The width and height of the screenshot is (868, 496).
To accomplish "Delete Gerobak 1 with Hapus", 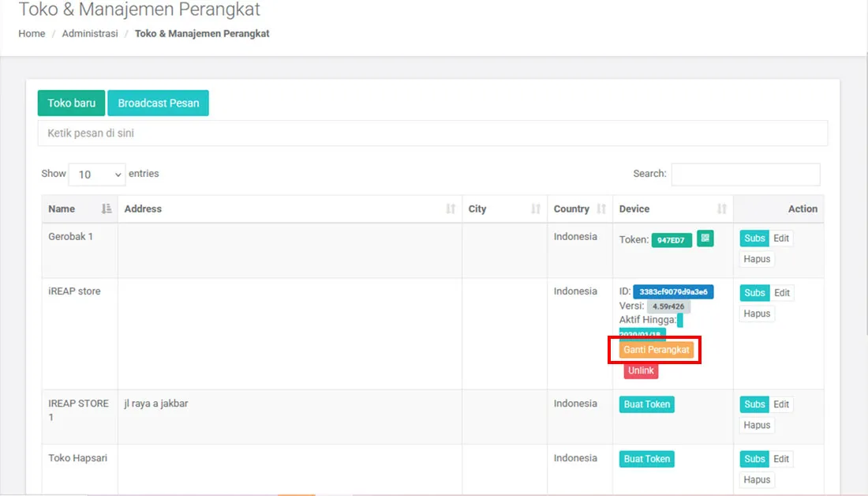I will click(x=757, y=259).
